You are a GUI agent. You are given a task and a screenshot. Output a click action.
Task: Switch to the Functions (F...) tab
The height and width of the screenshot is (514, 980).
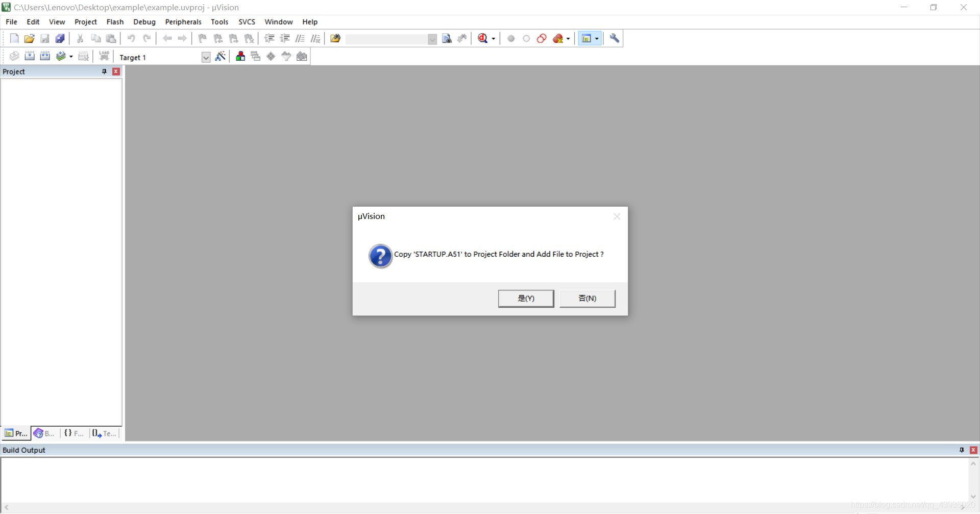[74, 433]
